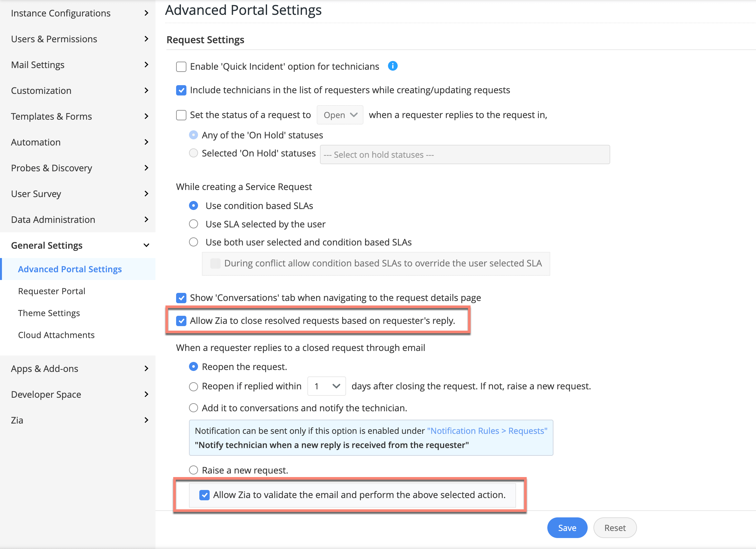Open the request status 'Open' dropdown
Image resolution: width=756 pixels, height=549 pixels.
point(340,115)
